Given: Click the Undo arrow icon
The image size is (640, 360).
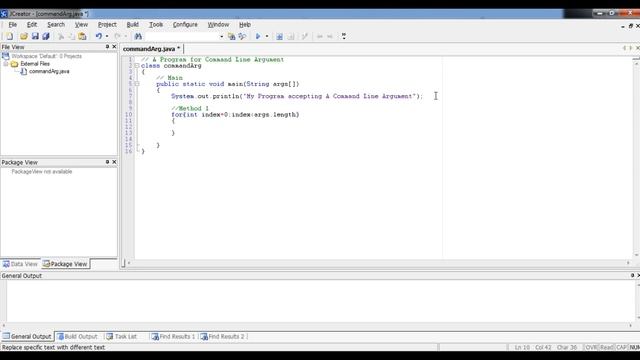Looking at the screenshot, I should tap(98, 36).
